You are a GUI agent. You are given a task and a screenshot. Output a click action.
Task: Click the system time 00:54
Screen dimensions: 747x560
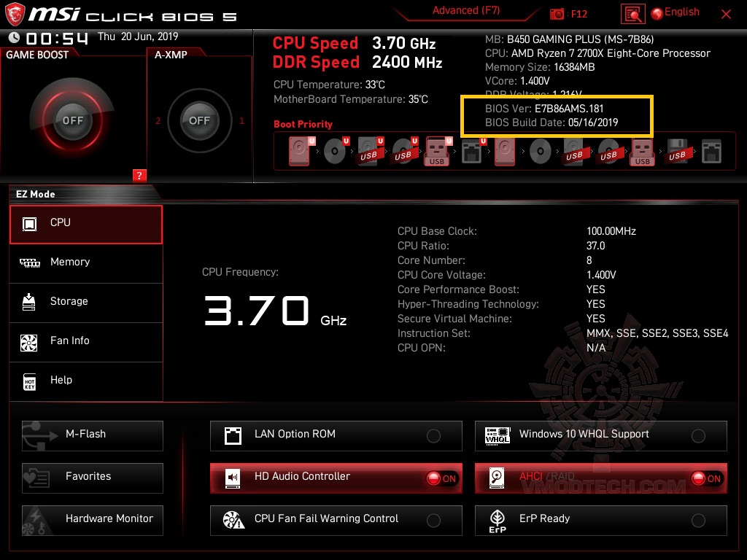[x=57, y=38]
